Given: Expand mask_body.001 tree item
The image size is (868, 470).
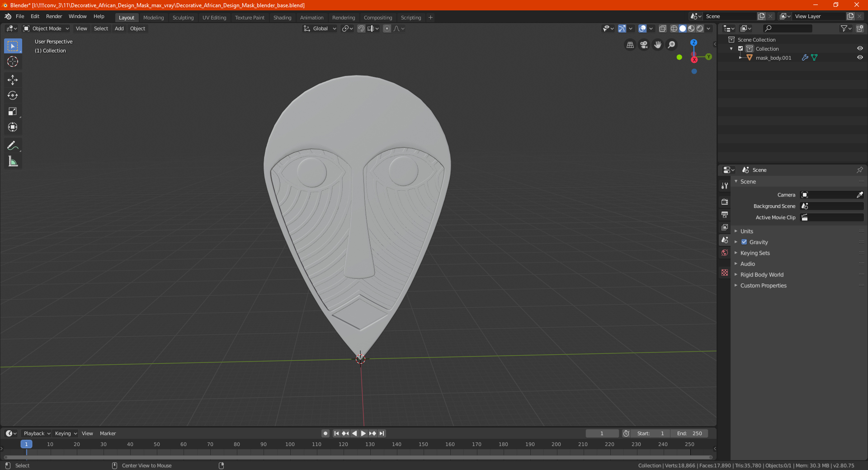Looking at the screenshot, I should pos(740,58).
